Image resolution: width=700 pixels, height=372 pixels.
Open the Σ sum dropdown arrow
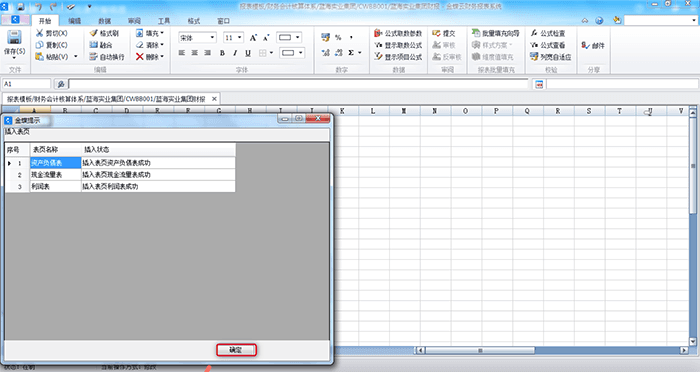coord(359,53)
